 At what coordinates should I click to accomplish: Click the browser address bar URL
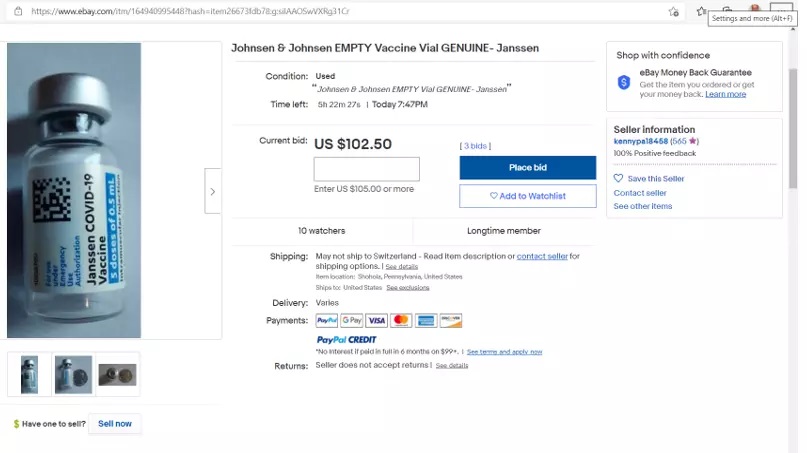[x=190, y=11]
